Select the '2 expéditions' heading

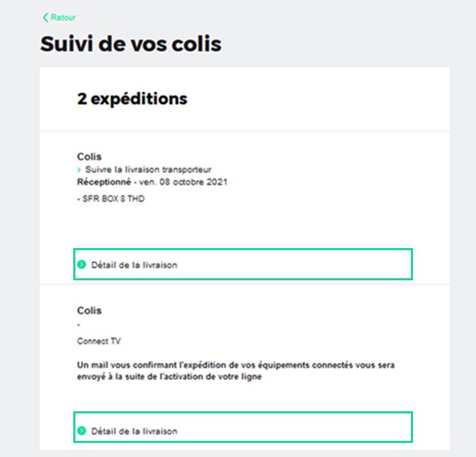132,99
